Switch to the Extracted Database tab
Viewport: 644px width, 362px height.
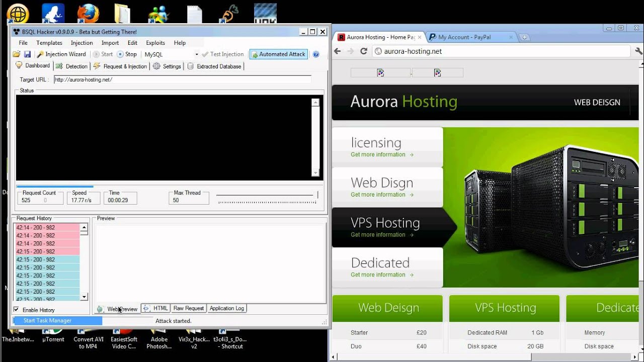(x=214, y=66)
